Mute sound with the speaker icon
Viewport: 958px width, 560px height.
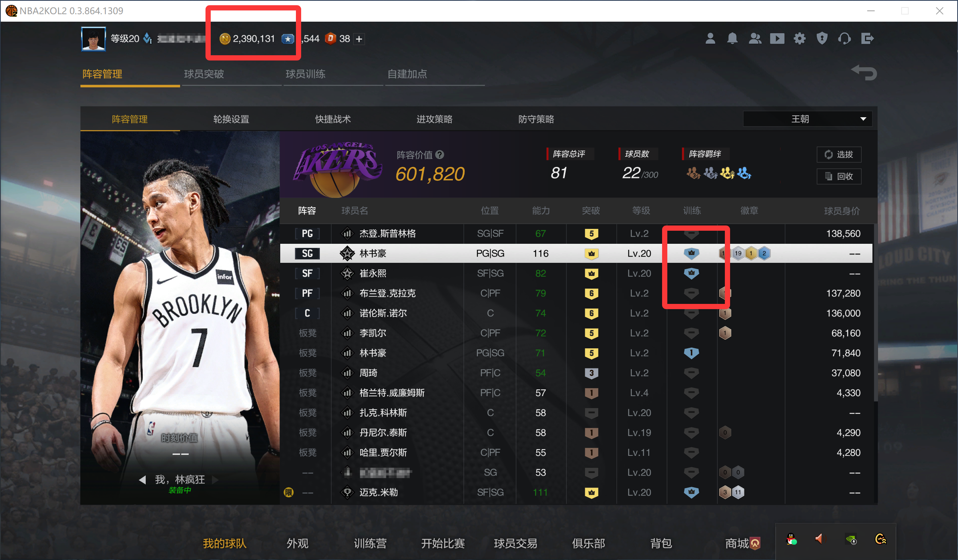[x=819, y=539]
